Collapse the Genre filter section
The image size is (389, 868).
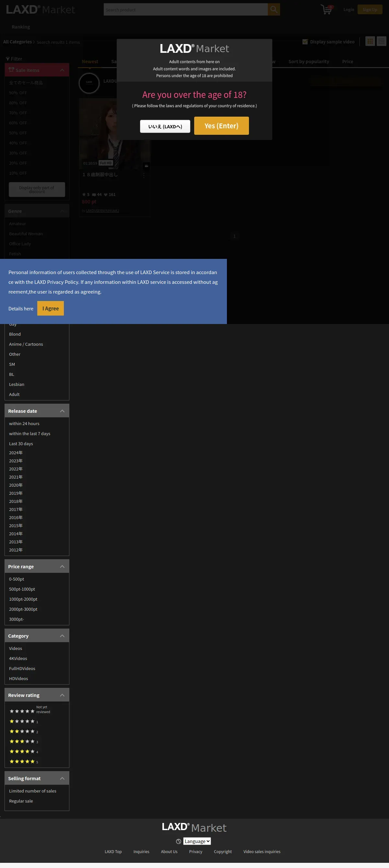[62, 211]
